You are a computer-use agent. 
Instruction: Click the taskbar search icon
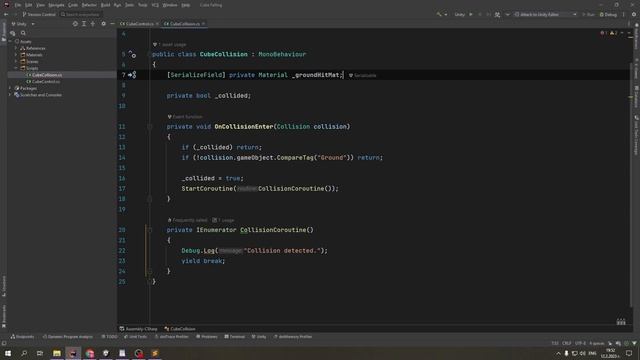pos(24,353)
